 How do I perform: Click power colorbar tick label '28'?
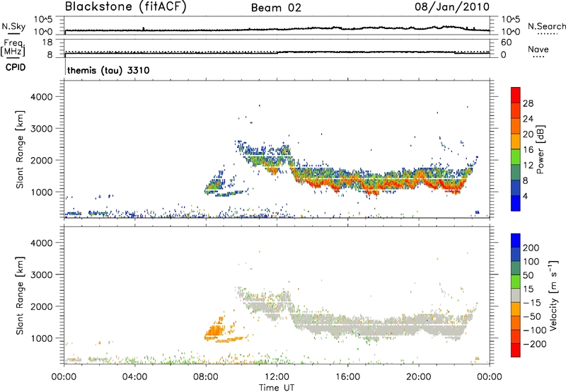(x=528, y=103)
